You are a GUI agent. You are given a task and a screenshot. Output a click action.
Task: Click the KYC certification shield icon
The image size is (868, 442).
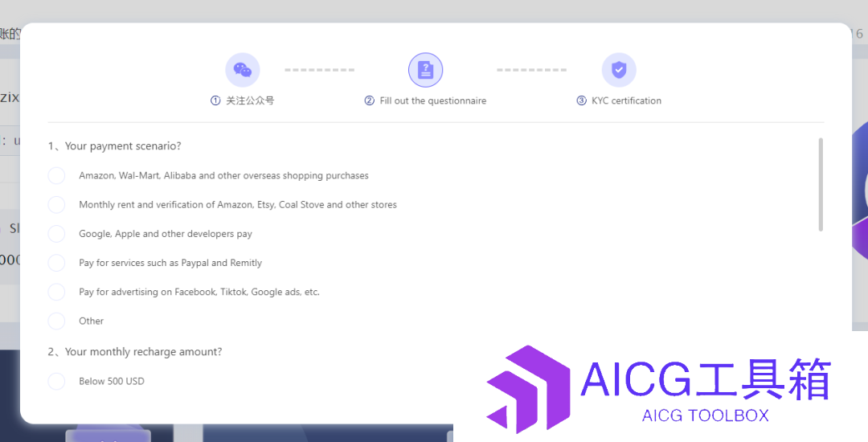[619, 70]
